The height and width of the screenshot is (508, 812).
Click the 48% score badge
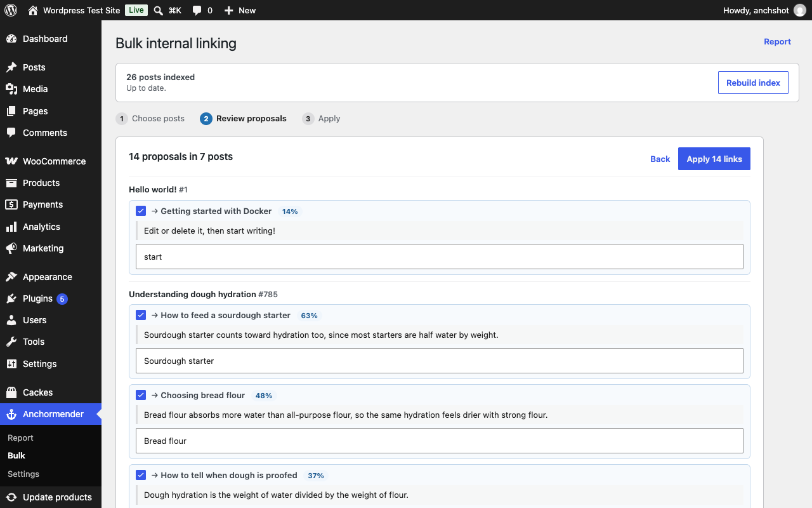264,396
